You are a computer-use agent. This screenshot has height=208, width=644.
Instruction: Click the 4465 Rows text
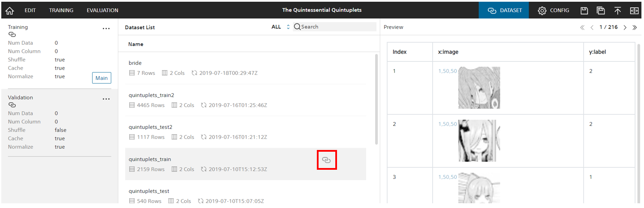[150, 105]
